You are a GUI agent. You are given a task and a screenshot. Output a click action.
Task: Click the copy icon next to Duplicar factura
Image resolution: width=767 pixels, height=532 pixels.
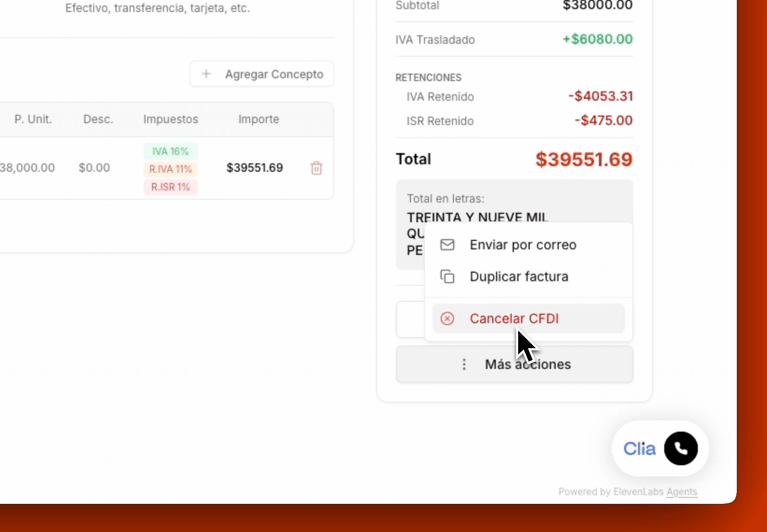pos(448,276)
